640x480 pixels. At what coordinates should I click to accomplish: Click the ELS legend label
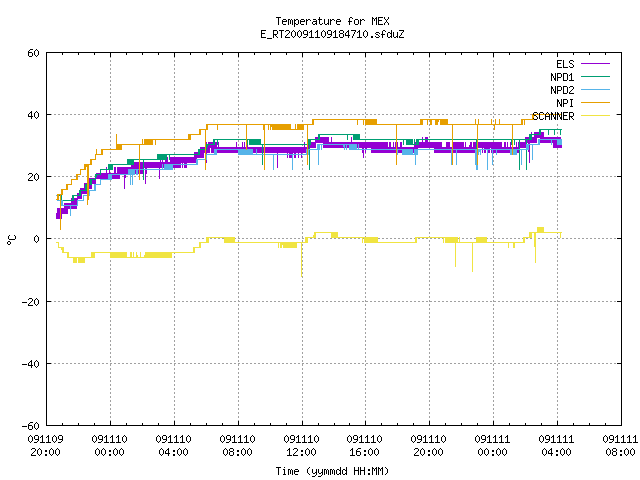point(565,64)
